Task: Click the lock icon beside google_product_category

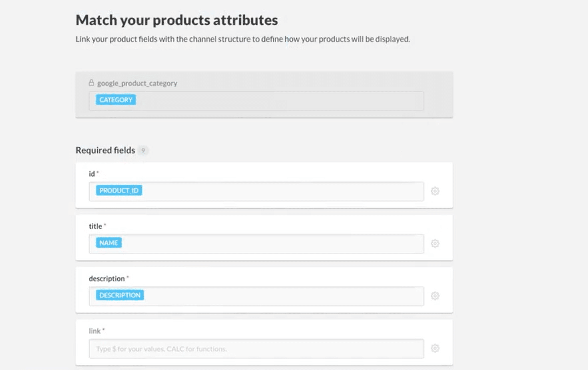Action: pos(91,83)
